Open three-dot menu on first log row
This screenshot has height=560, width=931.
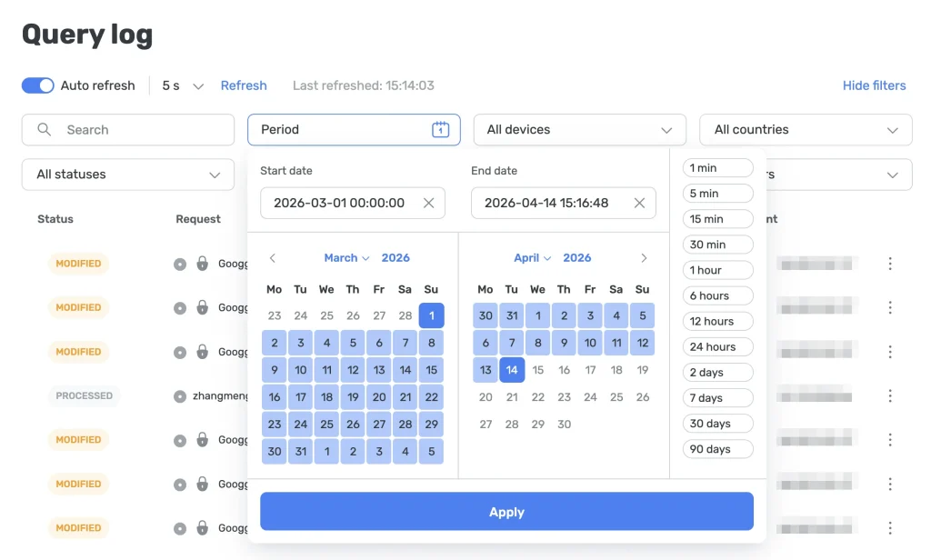[x=890, y=264]
